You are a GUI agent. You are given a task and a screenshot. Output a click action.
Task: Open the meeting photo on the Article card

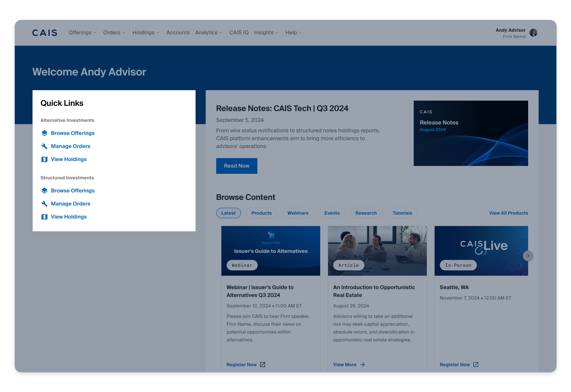(x=377, y=251)
